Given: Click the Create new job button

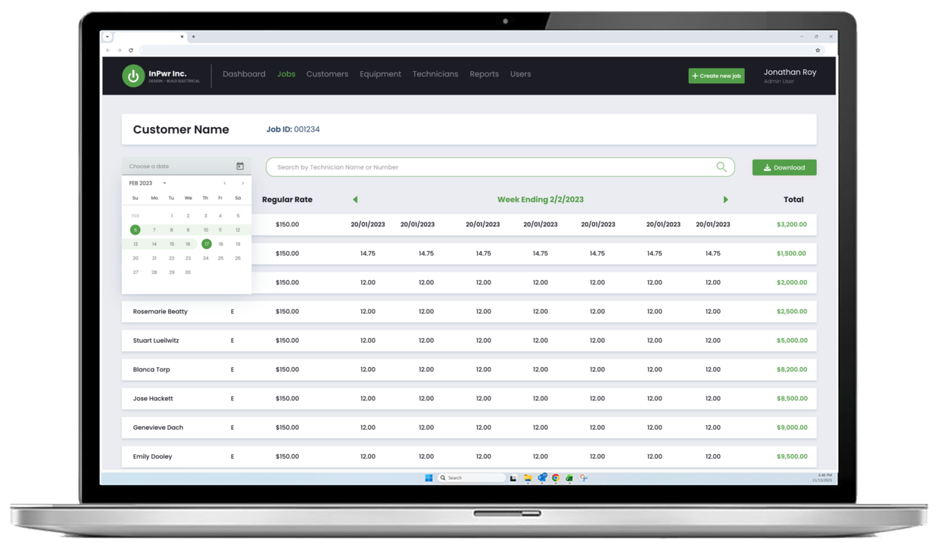Looking at the screenshot, I should [716, 76].
